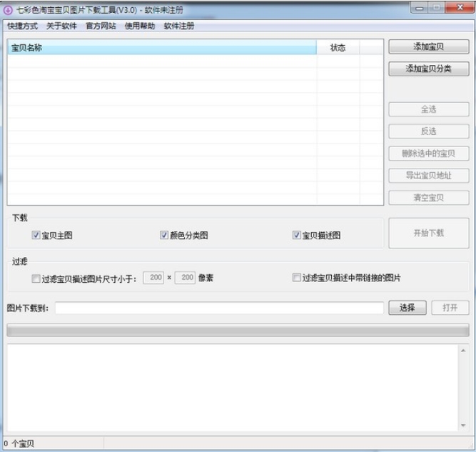
Task: Open the 关于软件 menu
Action: click(x=61, y=26)
